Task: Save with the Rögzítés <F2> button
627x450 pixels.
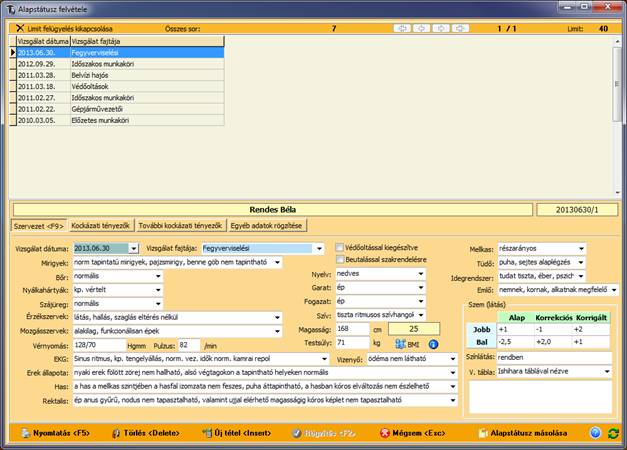Action: click(x=323, y=433)
